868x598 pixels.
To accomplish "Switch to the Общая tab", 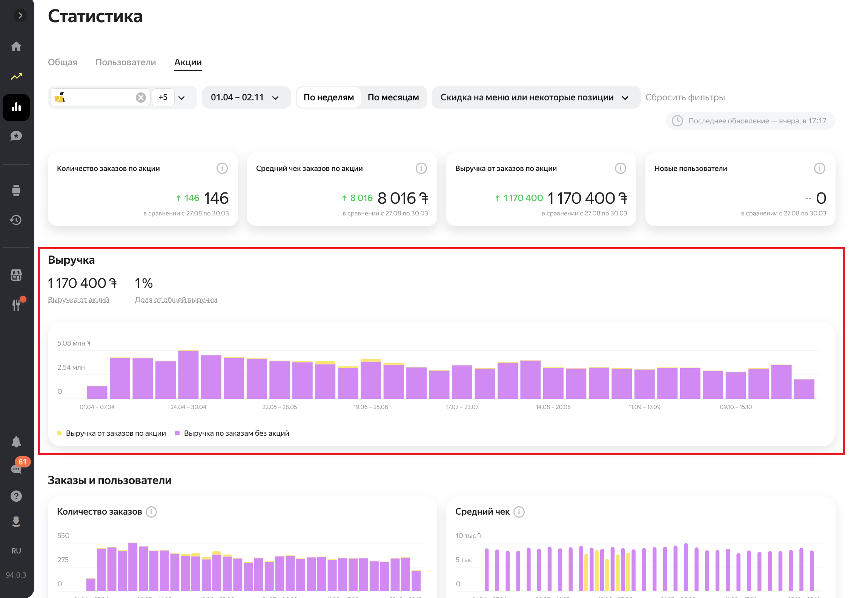I will pos(63,62).
